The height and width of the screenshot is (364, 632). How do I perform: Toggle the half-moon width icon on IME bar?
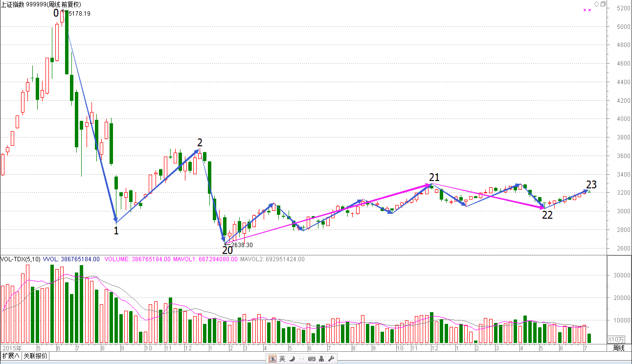(292, 359)
